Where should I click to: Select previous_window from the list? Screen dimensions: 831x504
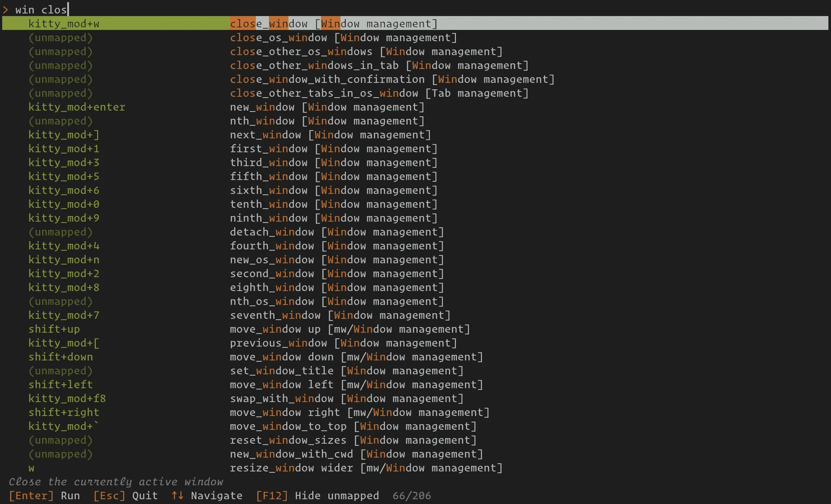(415, 343)
